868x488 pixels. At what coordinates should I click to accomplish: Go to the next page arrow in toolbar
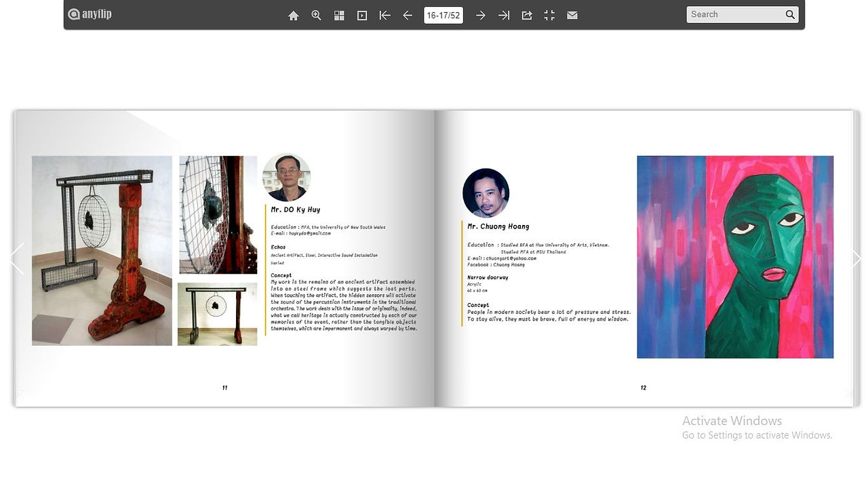(x=480, y=15)
